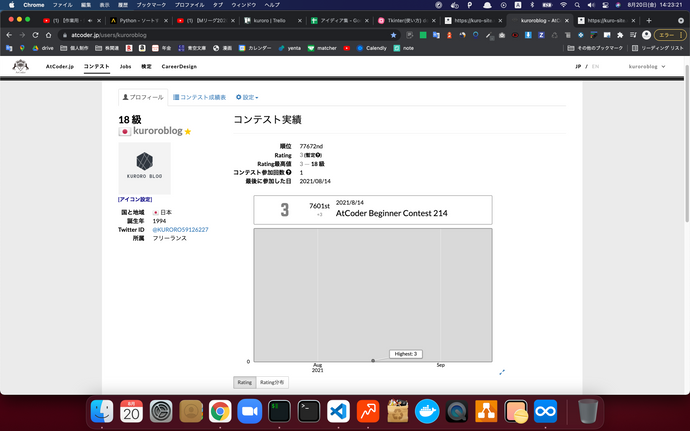Switch graph to Rating分布
The image size is (690, 431).
point(272,382)
